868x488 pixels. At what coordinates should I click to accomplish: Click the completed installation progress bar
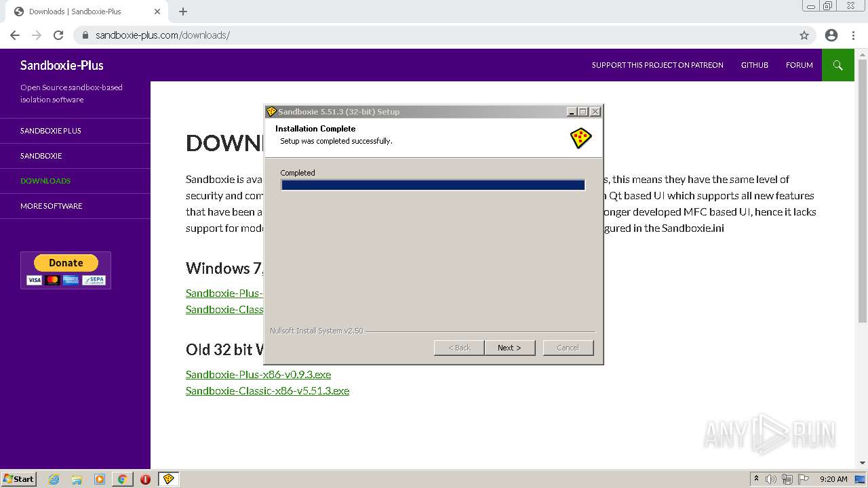coord(433,185)
